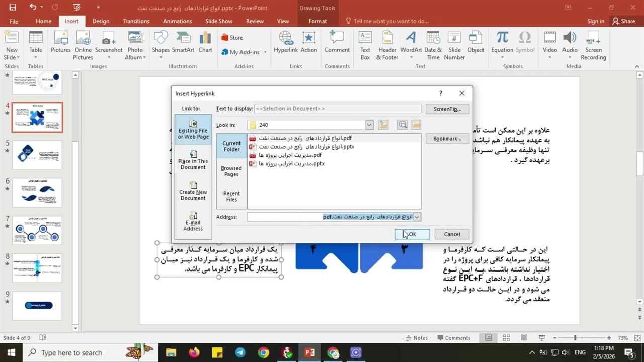
Task: Open Telegram from the Windows taskbar
Action: [x=240, y=353]
